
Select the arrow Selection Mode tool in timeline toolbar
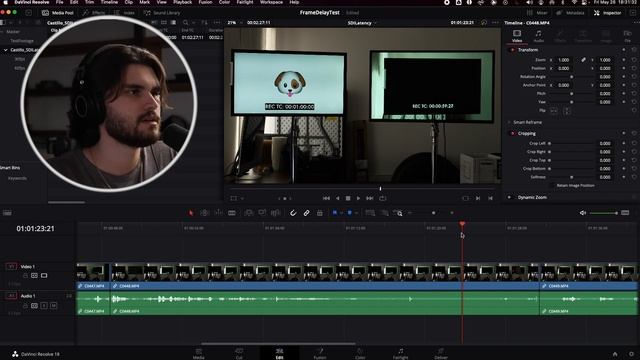(x=191, y=213)
